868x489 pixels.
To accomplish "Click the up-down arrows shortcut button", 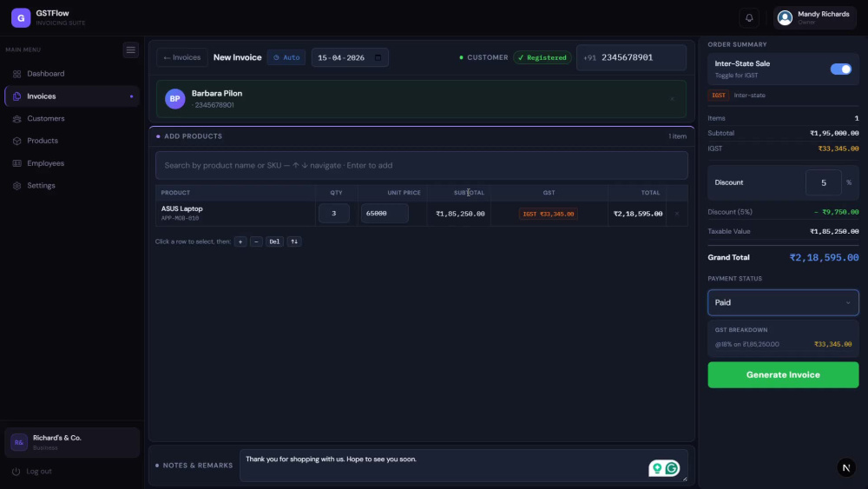I will point(294,241).
